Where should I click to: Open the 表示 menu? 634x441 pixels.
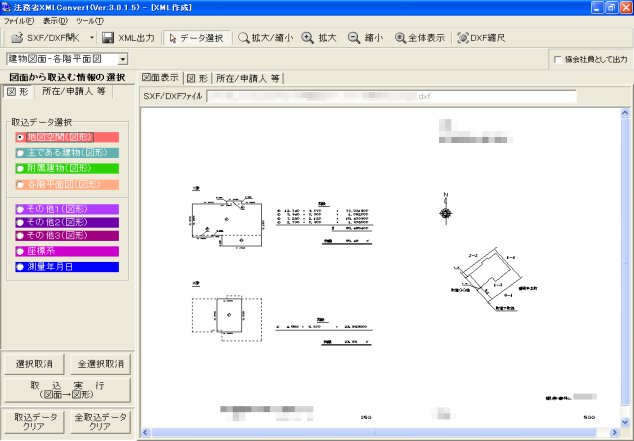[x=55, y=21]
